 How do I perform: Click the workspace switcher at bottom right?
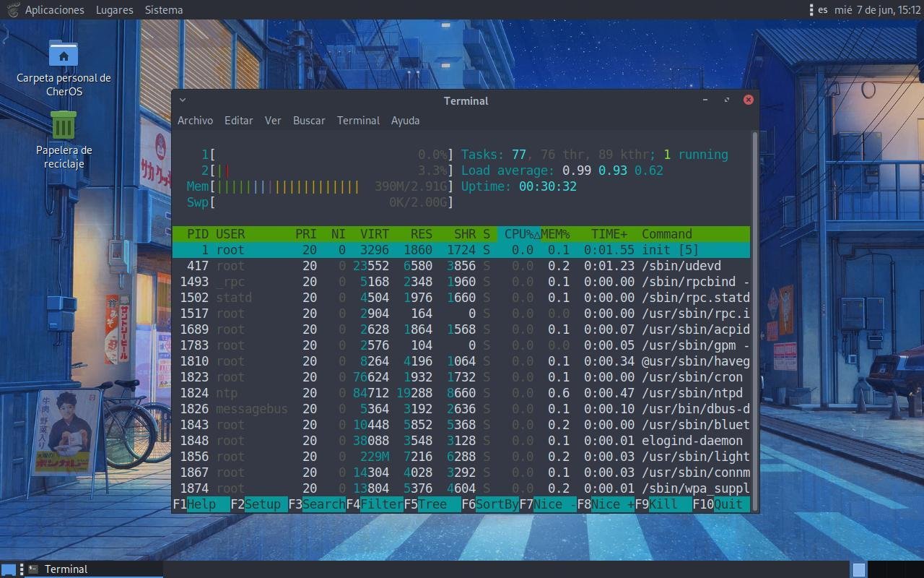860,569
